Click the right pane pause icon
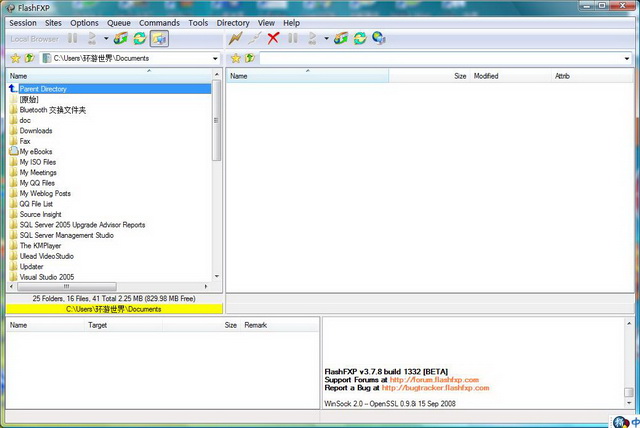Viewport: 640px width, 428px height. (x=293, y=38)
